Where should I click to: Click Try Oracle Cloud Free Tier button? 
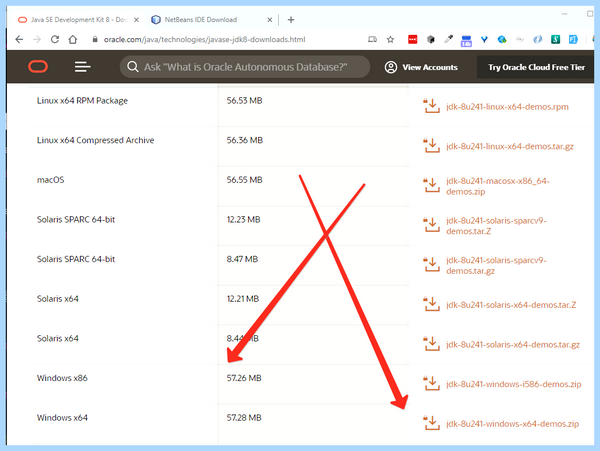point(536,67)
